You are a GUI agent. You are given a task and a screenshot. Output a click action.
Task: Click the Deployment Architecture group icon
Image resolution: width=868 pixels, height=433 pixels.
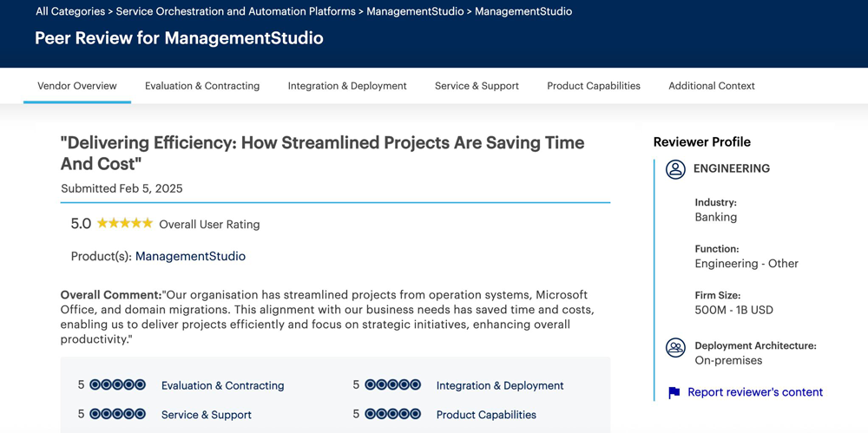click(675, 348)
